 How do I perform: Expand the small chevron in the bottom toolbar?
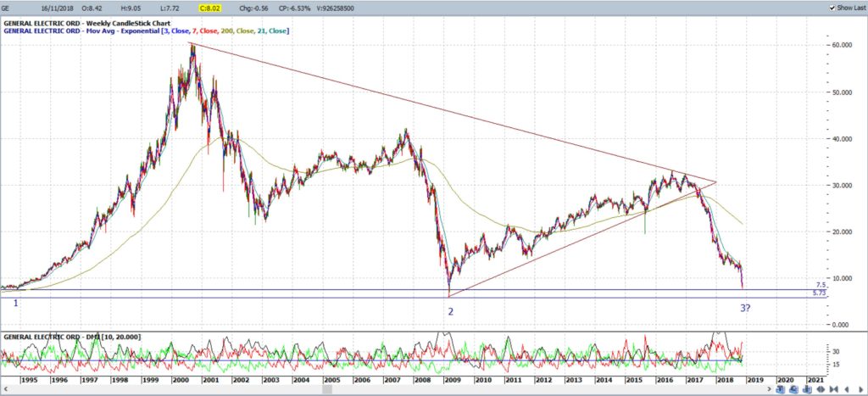[769, 389]
